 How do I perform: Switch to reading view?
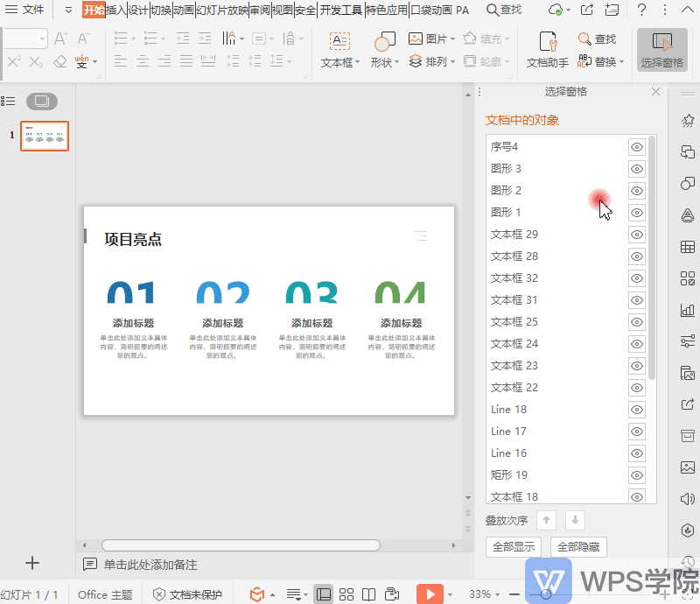pos(368,594)
